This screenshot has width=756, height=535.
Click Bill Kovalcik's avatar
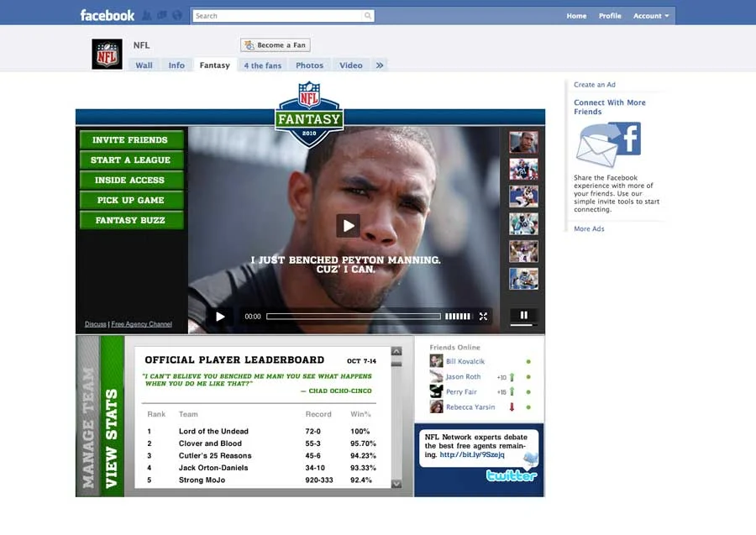click(x=436, y=360)
